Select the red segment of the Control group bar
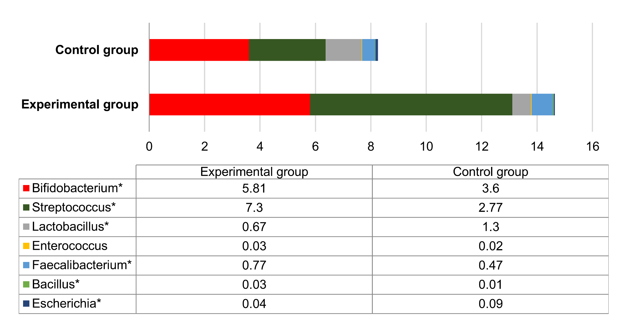This screenshot has width=644, height=326. pyautogui.click(x=199, y=50)
